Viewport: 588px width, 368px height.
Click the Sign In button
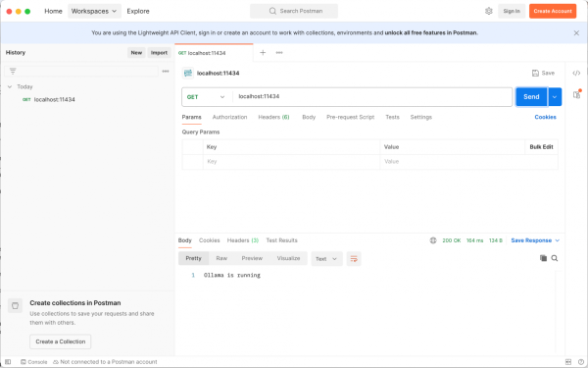[512, 11]
